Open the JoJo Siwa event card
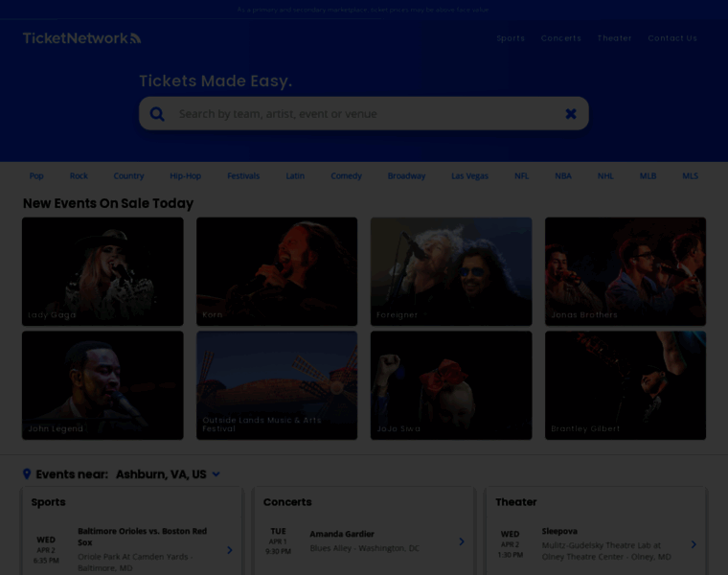 (451, 385)
